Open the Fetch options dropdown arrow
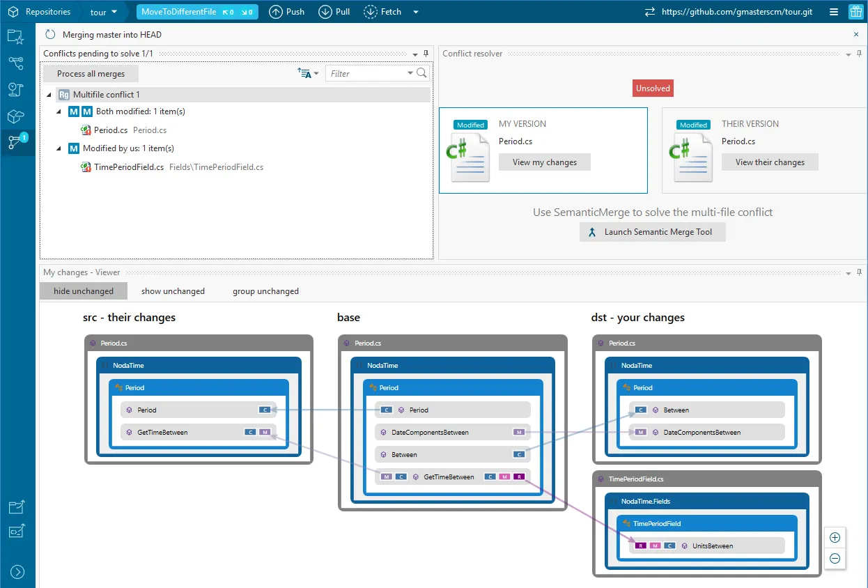The width and height of the screenshot is (868, 588). coord(416,12)
